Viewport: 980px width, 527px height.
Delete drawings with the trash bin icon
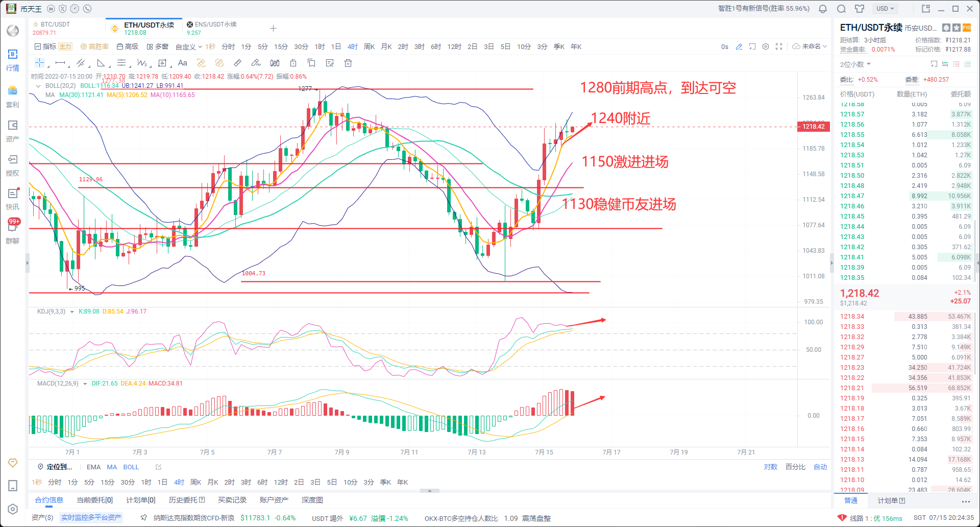point(348,63)
